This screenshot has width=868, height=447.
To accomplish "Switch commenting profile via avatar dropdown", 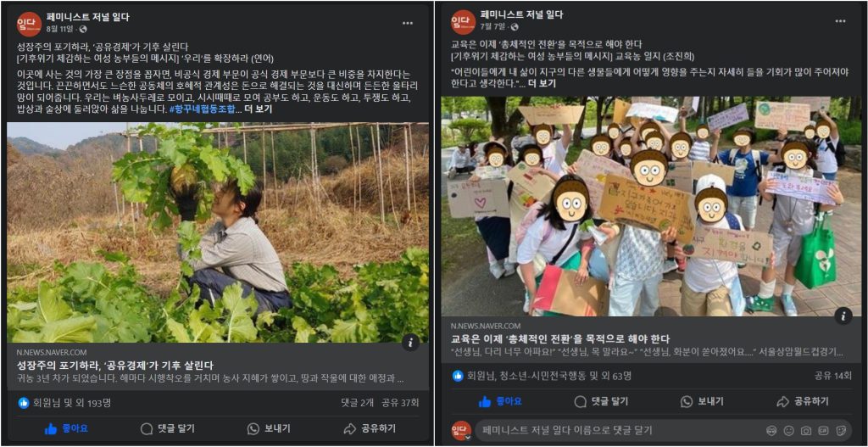I will pyautogui.click(x=462, y=431).
